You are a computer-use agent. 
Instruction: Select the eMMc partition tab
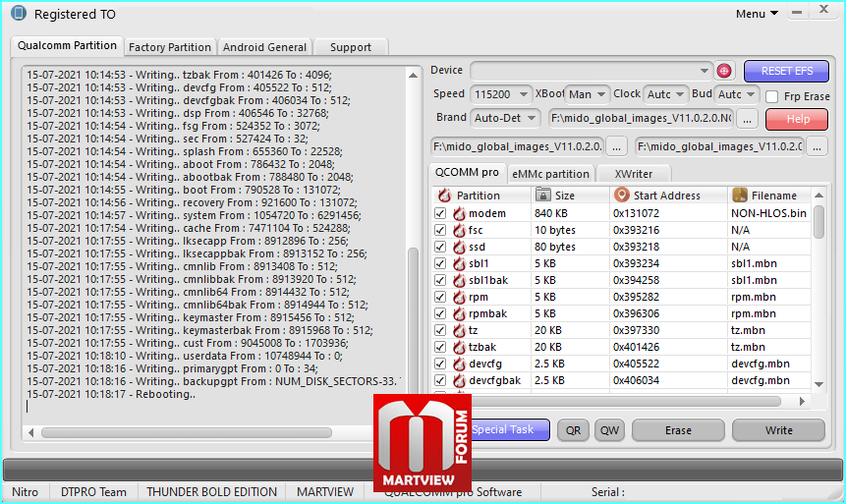pos(550,174)
